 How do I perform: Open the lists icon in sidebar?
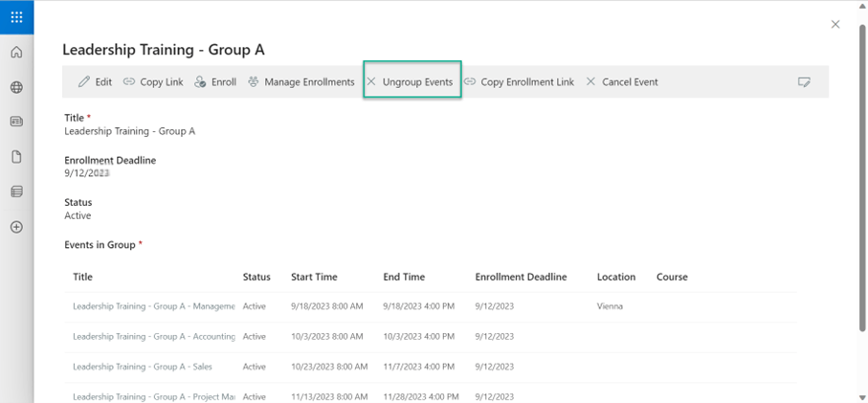click(16, 192)
